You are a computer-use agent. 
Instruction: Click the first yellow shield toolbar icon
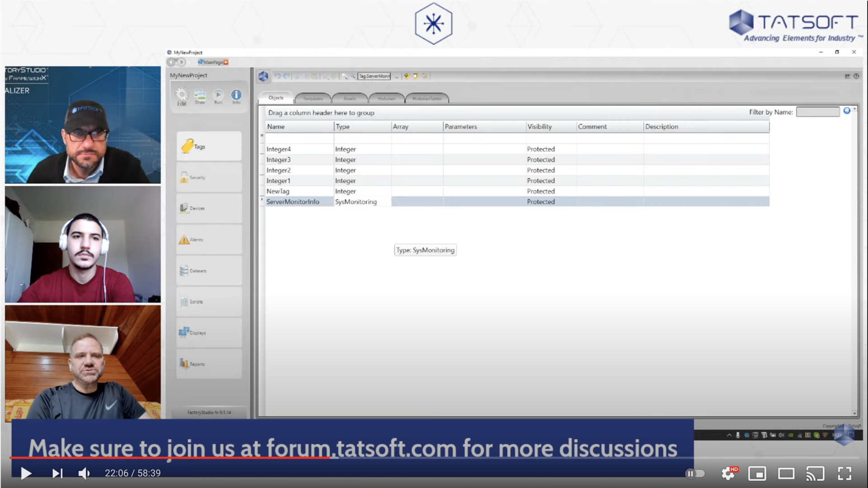pyautogui.click(x=406, y=76)
